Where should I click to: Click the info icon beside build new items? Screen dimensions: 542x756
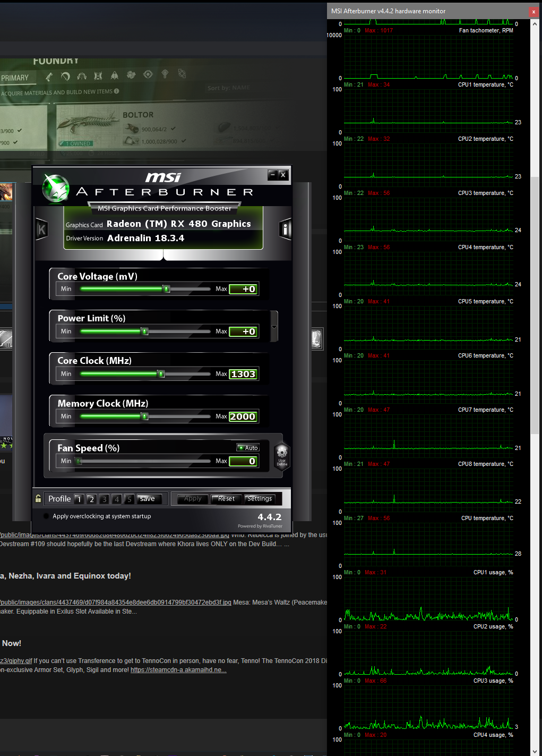tap(116, 91)
